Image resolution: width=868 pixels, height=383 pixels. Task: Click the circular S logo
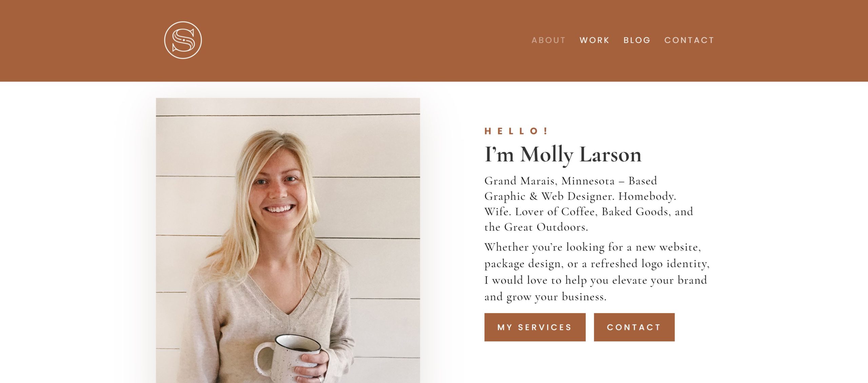pos(183,40)
